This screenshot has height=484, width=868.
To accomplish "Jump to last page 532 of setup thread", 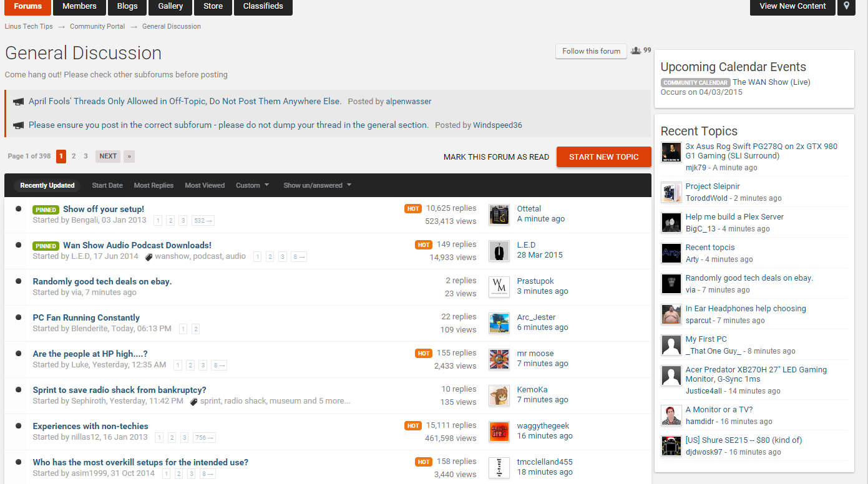I will coord(203,221).
